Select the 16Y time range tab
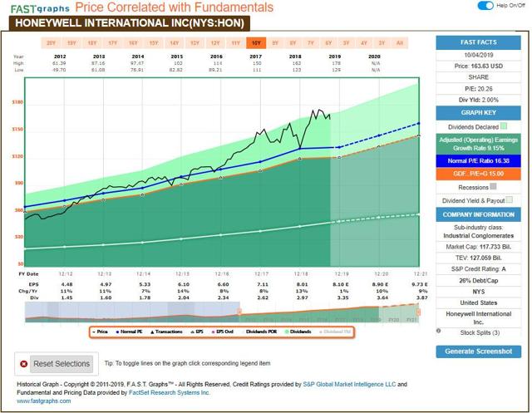 (133, 43)
